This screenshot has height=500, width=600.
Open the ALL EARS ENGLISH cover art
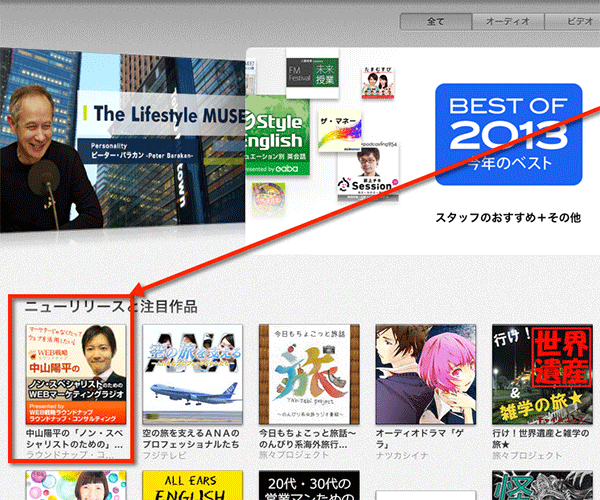point(192,485)
